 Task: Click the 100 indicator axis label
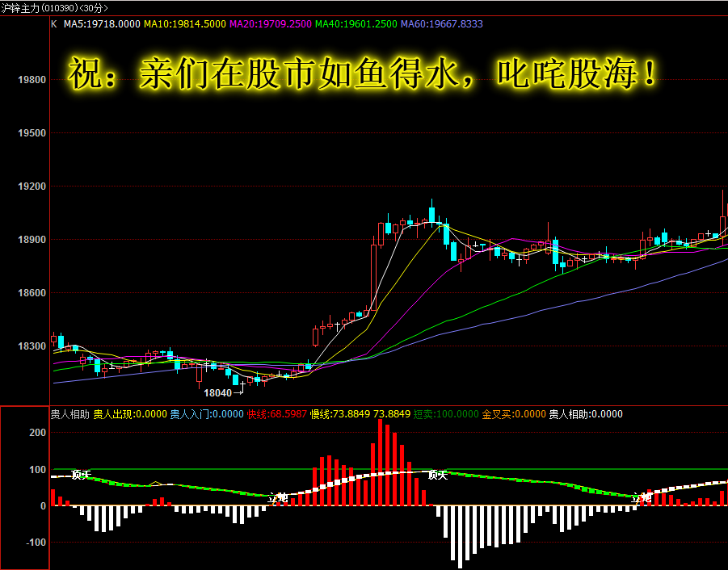38,470
